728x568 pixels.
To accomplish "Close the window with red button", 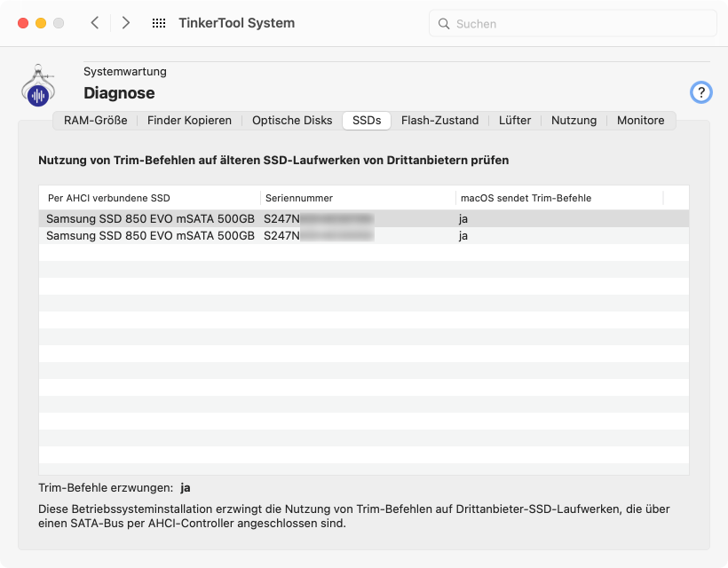I will click(23, 23).
